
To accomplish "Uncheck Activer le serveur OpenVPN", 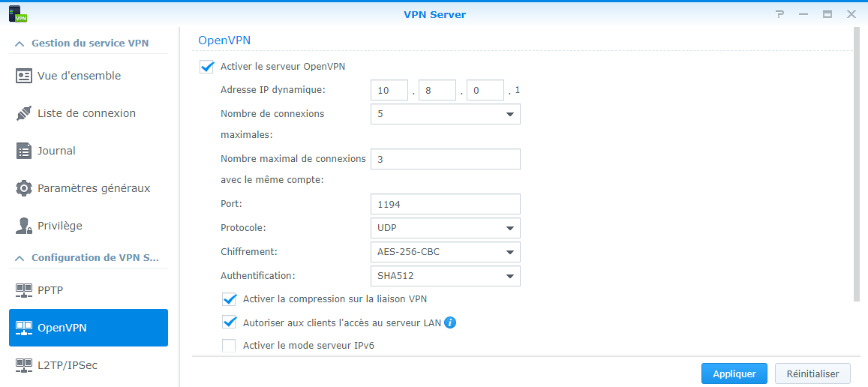I will [207, 67].
